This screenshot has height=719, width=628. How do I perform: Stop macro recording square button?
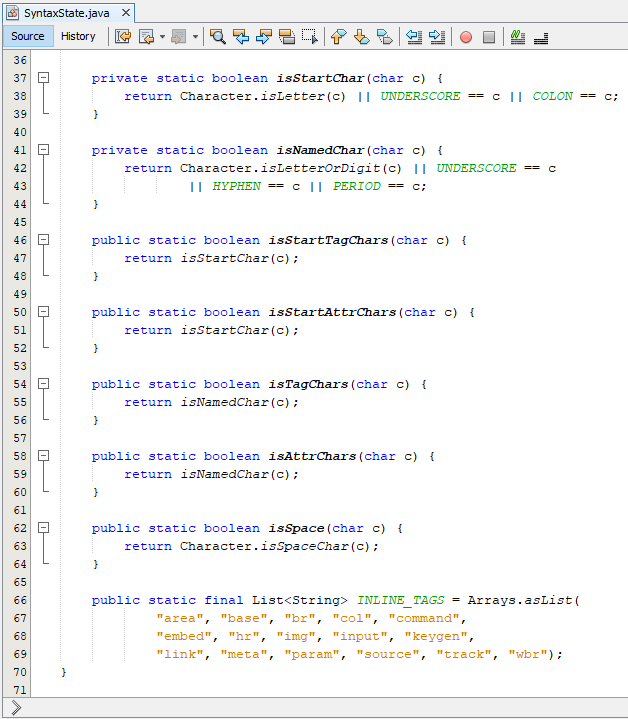[489, 37]
